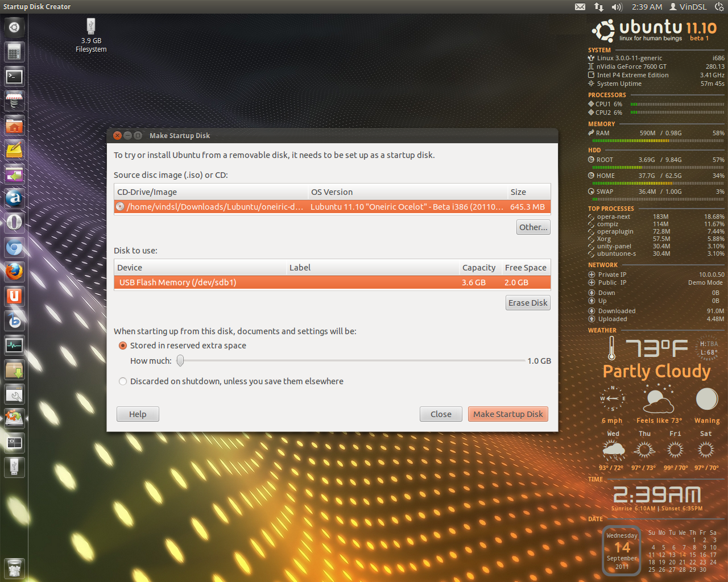The image size is (728, 582).
Task: Open the System Monitor launcher icon
Action: coord(14,344)
